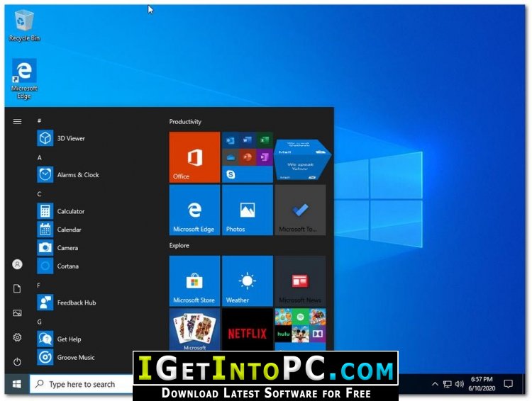Jump to letter 'F' header in app list
Screen dimensions: 532x401
(x=39, y=285)
